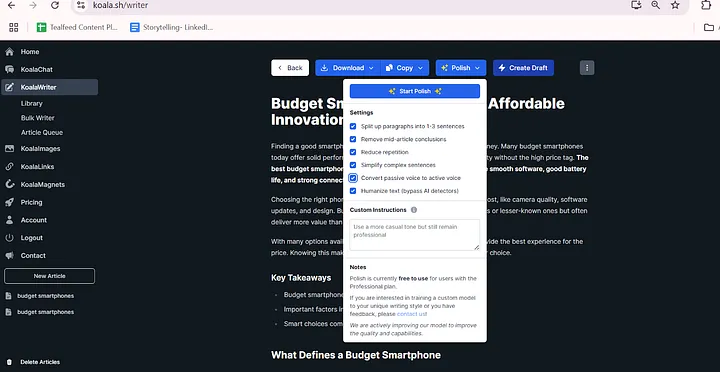Click the KoalaChat speech bubble icon
Image resolution: width=720 pixels, height=372 pixels.
click(9, 69)
